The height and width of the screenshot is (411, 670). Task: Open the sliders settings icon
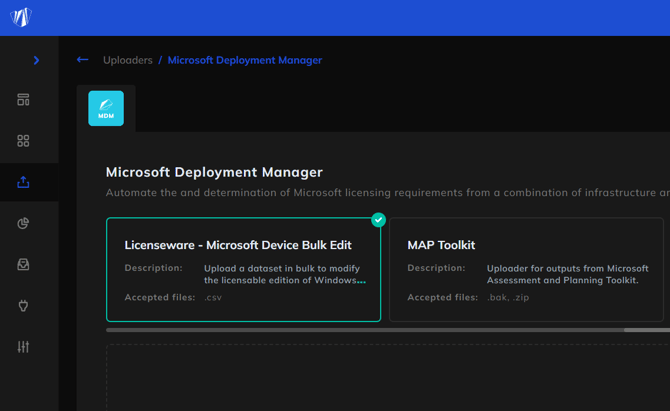click(23, 346)
